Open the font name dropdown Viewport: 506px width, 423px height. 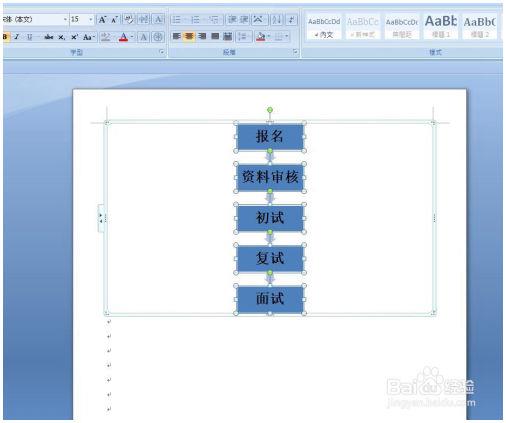tap(65, 20)
